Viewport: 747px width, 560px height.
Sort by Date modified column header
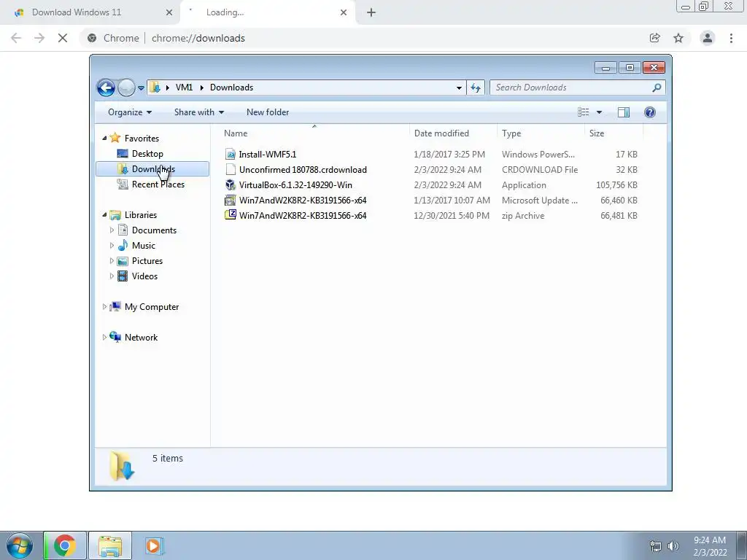click(453, 133)
